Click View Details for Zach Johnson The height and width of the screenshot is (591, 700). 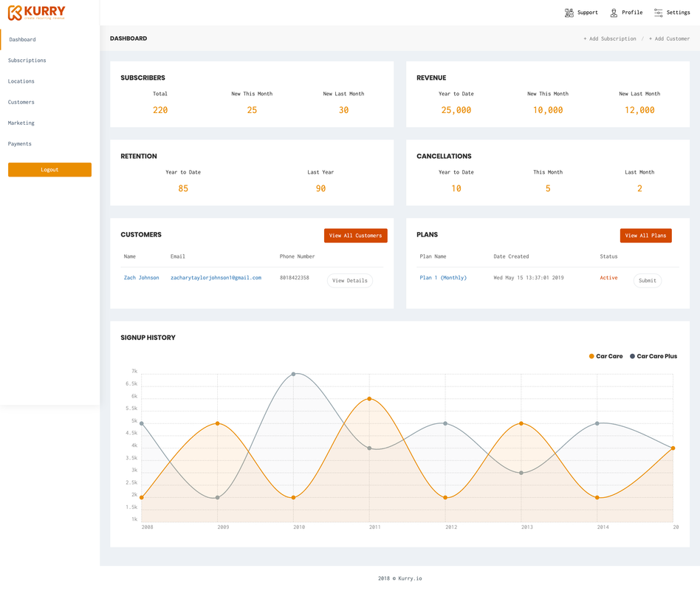coord(350,281)
